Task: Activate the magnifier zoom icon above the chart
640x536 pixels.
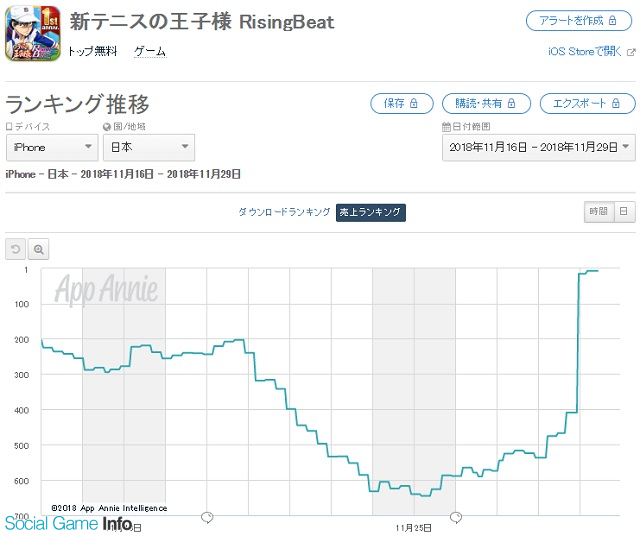Action: (39, 249)
